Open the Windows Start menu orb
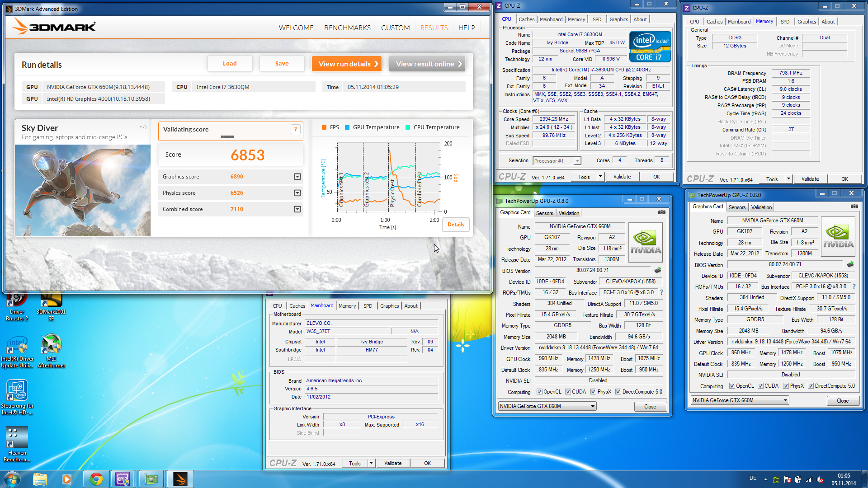 tap(12, 479)
